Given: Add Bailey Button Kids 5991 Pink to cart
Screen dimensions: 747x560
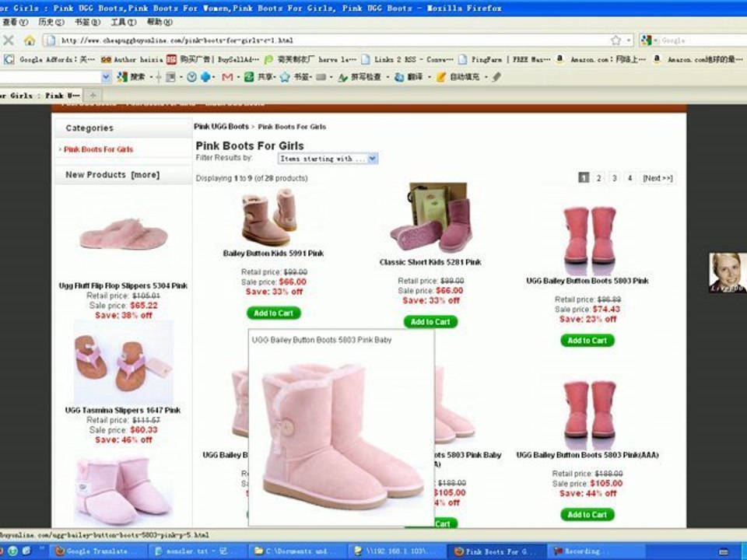Looking at the screenshot, I should 273,313.
